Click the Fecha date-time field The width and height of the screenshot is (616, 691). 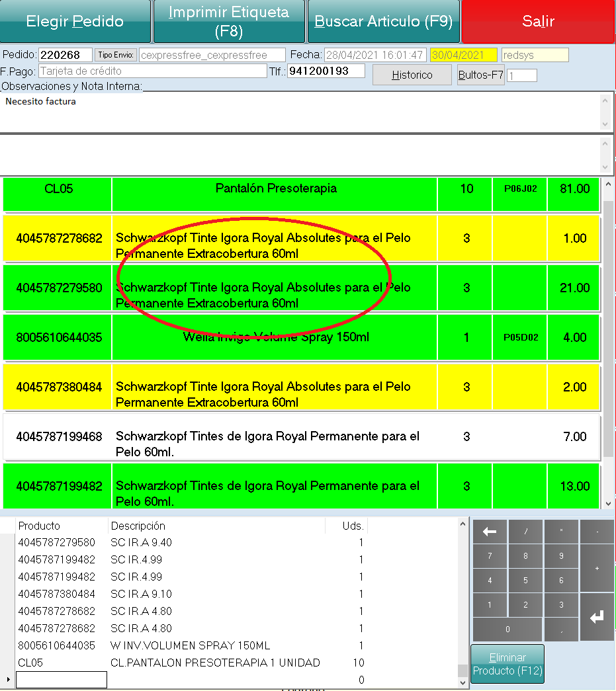tap(375, 55)
